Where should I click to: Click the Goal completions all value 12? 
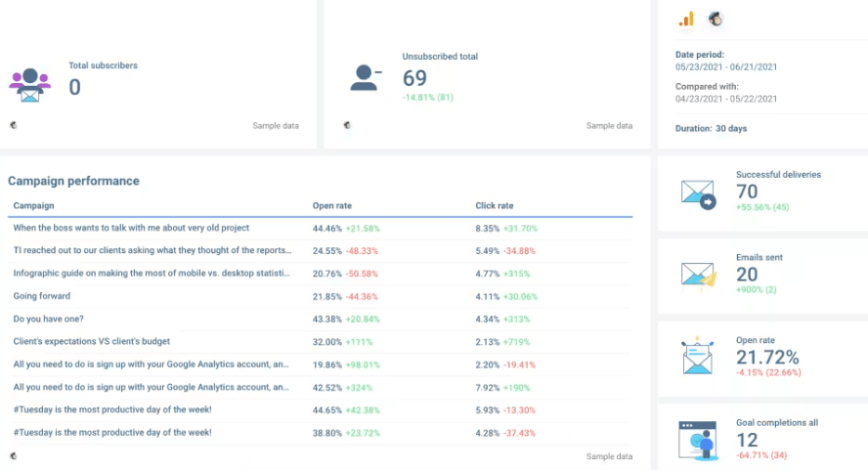pyautogui.click(x=747, y=440)
